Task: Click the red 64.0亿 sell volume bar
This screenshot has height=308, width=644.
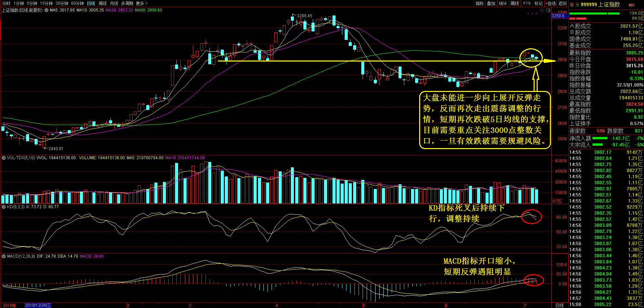Action: pyautogui.click(x=578, y=18)
